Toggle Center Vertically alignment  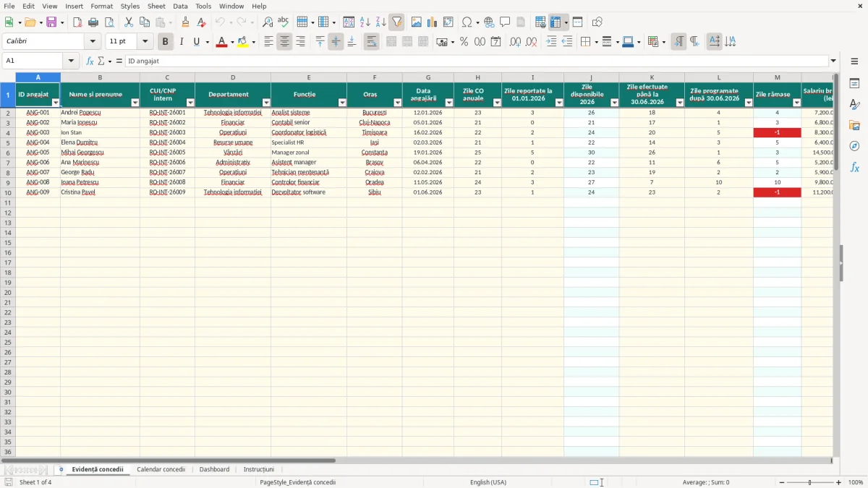[x=336, y=42]
